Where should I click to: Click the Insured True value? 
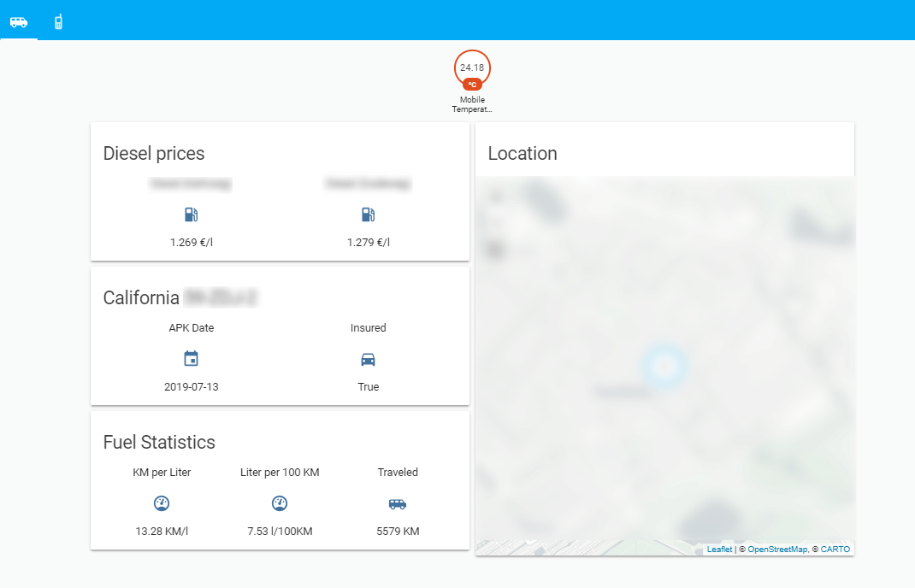[x=369, y=387]
